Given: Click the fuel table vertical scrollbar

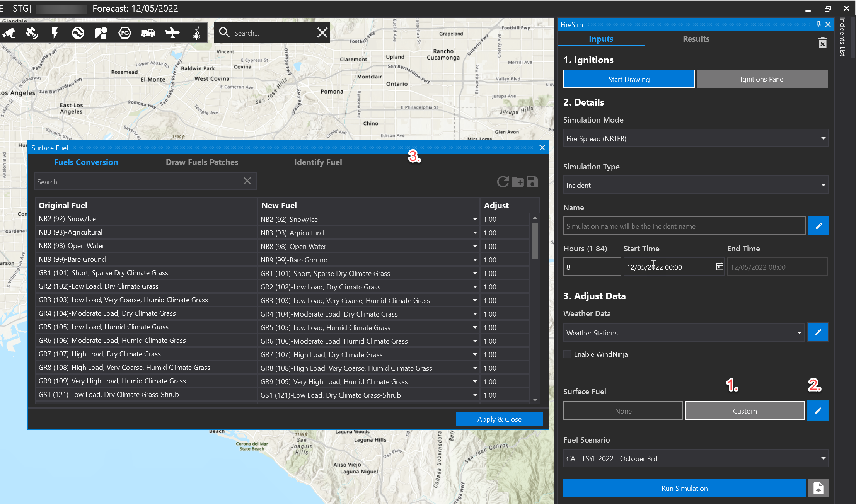Looking at the screenshot, I should point(535,242).
